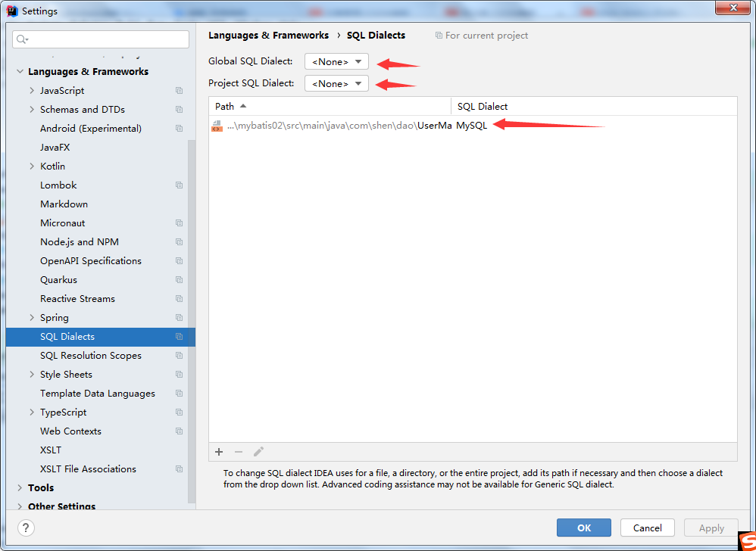Click project-level icon beside JavaScript

click(180, 91)
